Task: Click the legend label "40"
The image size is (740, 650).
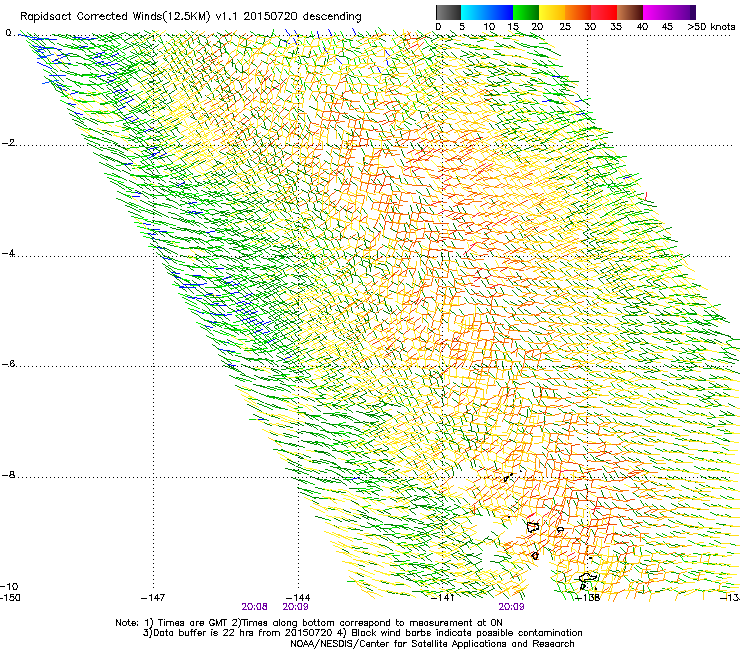Action: tap(642, 27)
